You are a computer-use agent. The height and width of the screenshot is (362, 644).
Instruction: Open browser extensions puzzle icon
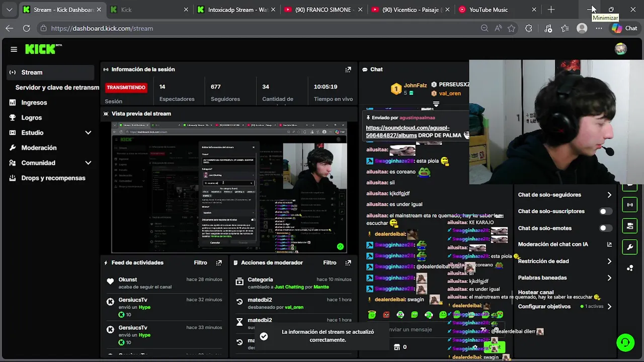point(528,28)
